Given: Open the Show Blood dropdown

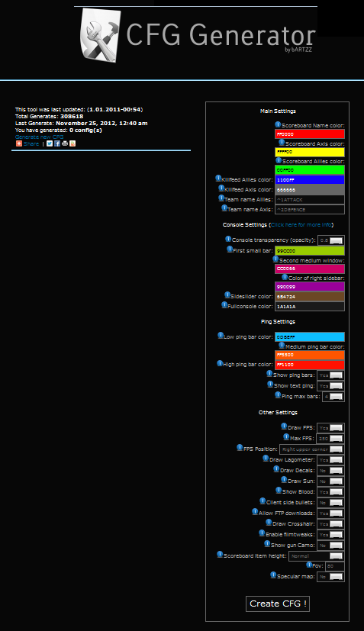Looking at the screenshot, I should (330, 492).
